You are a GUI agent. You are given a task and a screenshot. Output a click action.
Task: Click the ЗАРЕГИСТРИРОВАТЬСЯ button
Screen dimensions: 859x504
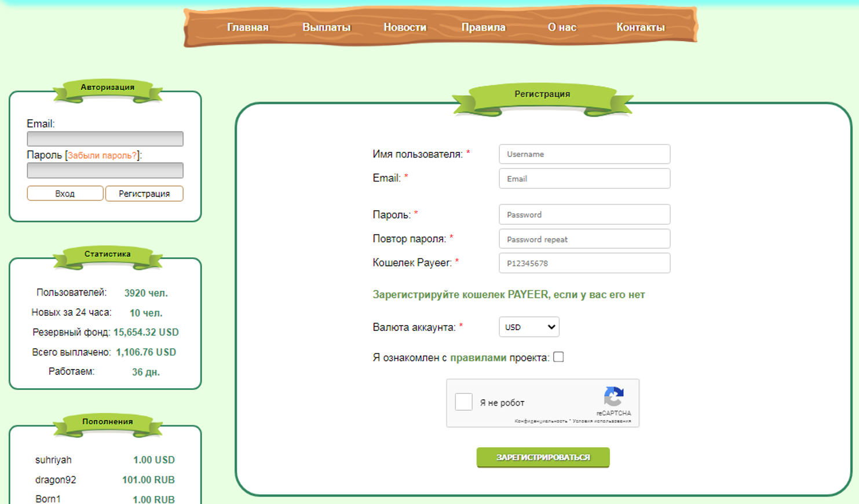543,457
